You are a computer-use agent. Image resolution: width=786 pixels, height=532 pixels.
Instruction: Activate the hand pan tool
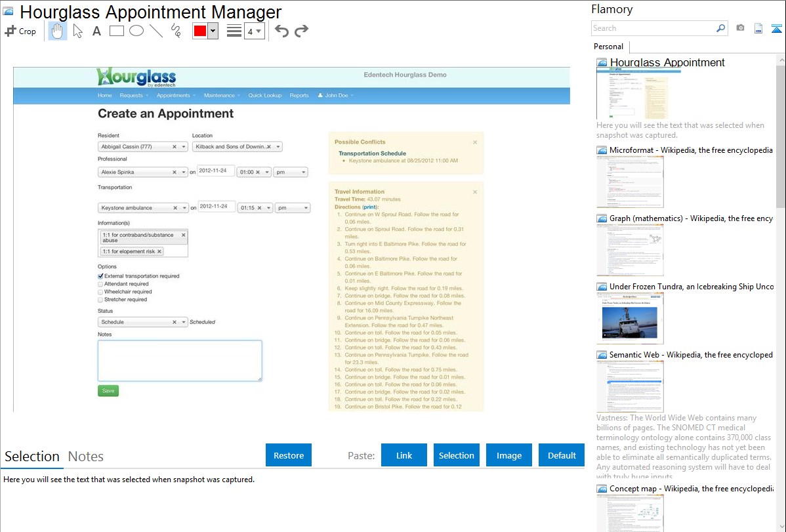pyautogui.click(x=58, y=31)
